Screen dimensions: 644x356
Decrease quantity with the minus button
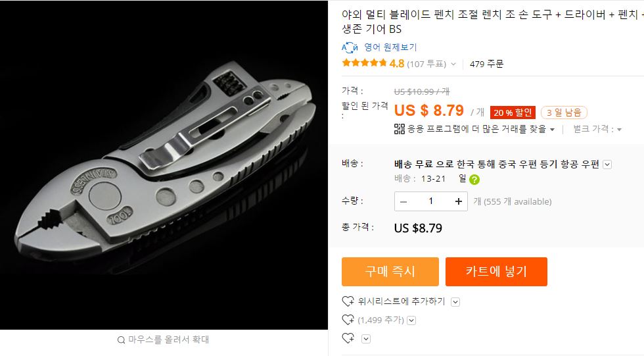coord(403,201)
